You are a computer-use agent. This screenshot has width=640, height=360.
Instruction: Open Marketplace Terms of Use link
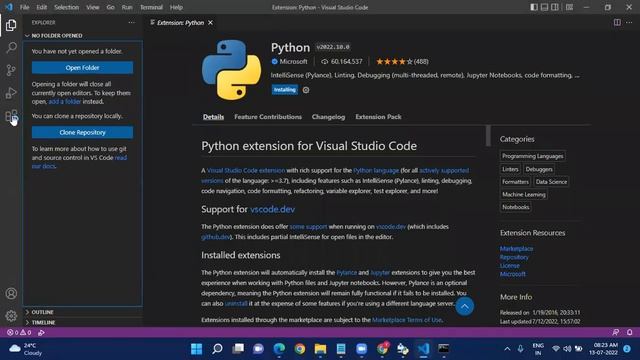(x=407, y=320)
